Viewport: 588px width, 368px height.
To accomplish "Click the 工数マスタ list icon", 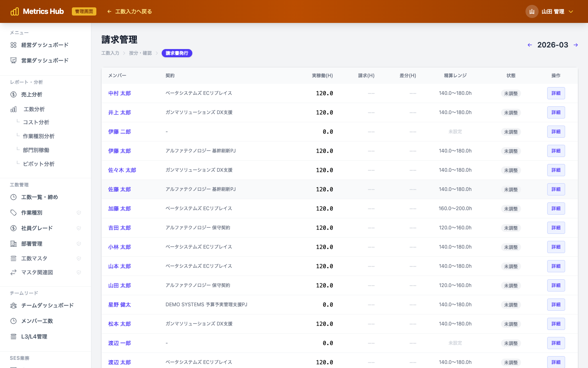I will (13, 258).
